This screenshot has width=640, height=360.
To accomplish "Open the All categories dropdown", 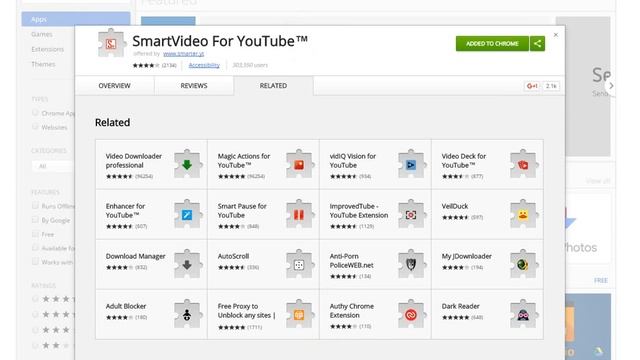I will (53, 166).
